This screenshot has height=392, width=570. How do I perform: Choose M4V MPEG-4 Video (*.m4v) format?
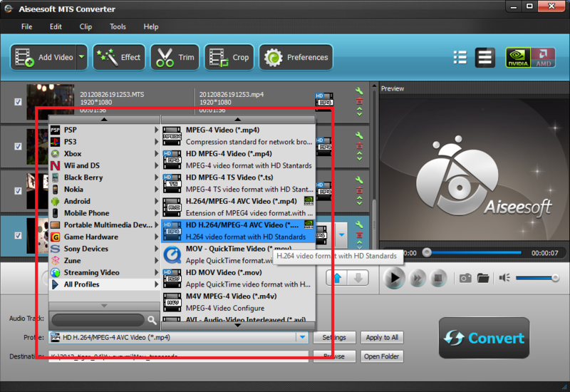click(x=238, y=301)
